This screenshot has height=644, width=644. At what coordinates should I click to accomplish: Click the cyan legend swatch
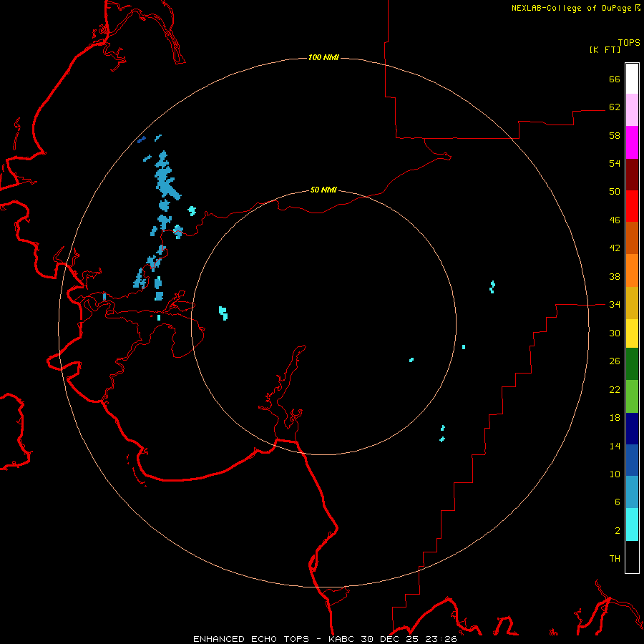pos(632,525)
